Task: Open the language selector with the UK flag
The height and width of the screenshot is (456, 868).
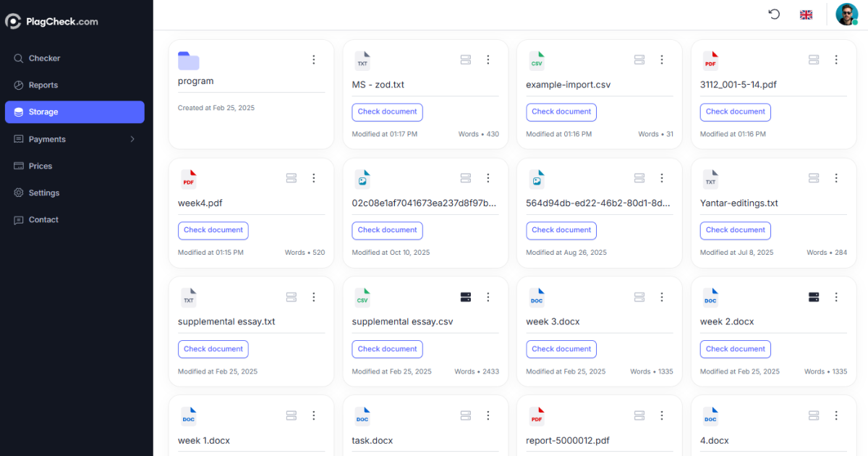Action: 806,14
